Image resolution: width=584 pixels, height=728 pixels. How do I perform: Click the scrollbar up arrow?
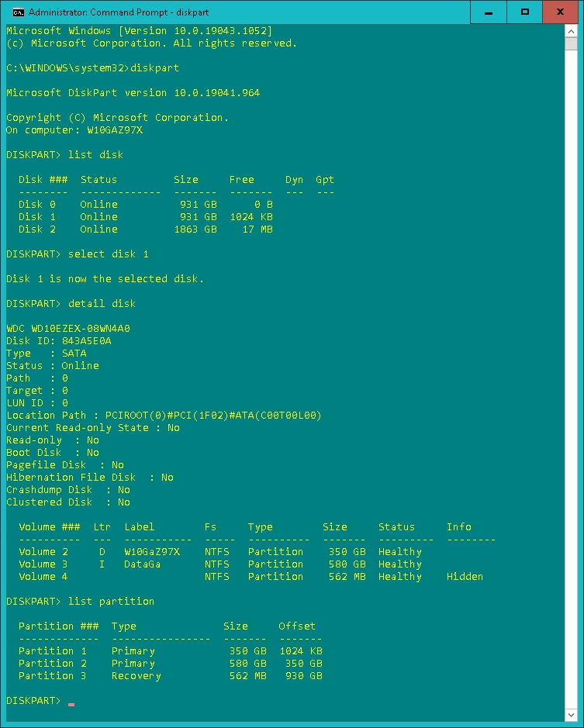coord(571,31)
